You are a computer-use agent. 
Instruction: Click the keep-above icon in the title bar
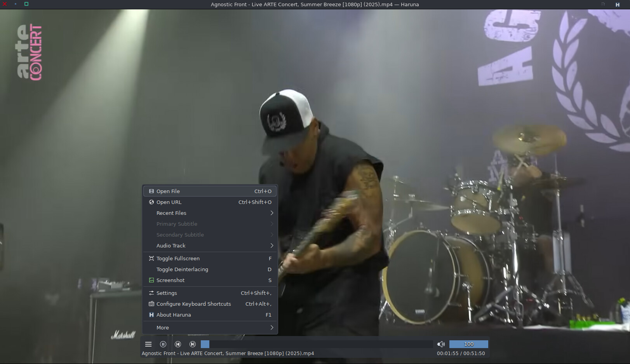(603, 4)
